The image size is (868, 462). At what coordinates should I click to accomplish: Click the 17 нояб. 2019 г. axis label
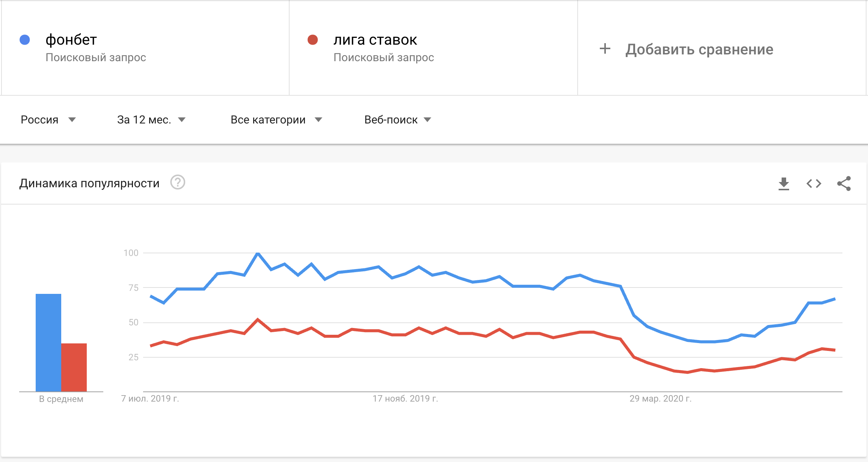pyautogui.click(x=405, y=399)
